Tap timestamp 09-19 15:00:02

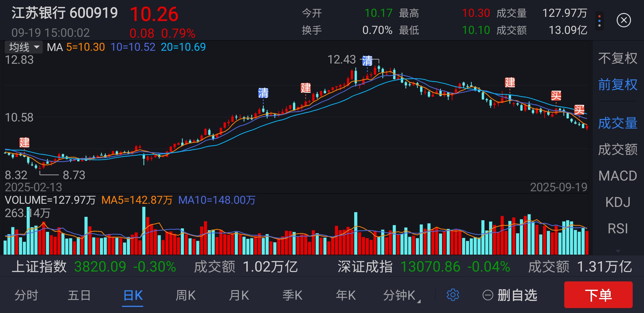point(50,33)
